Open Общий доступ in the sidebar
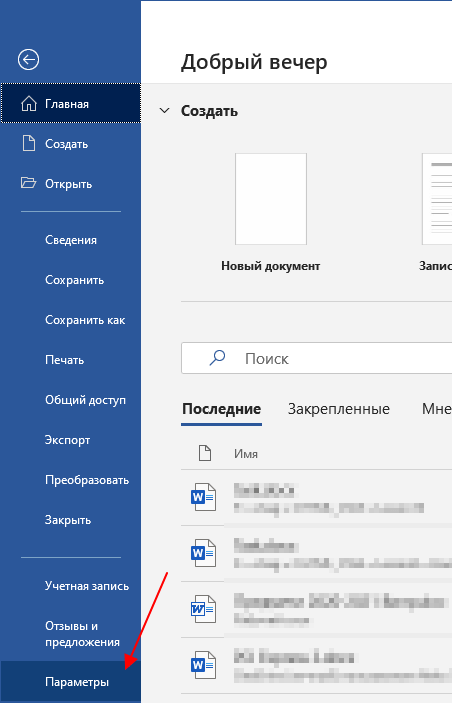This screenshot has width=452, height=703. pos(70,400)
